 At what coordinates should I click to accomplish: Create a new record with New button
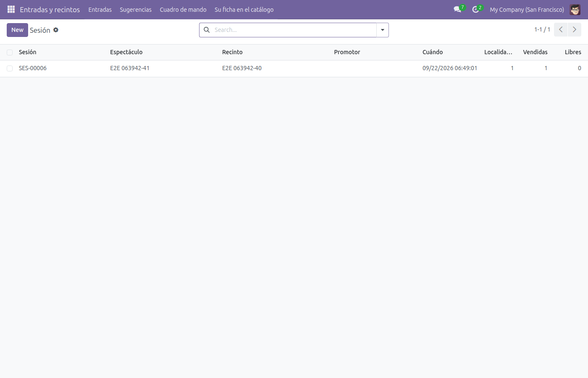pos(17,30)
